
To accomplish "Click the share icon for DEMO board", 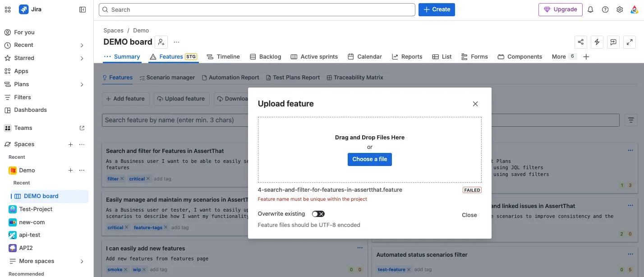I will pos(581,42).
